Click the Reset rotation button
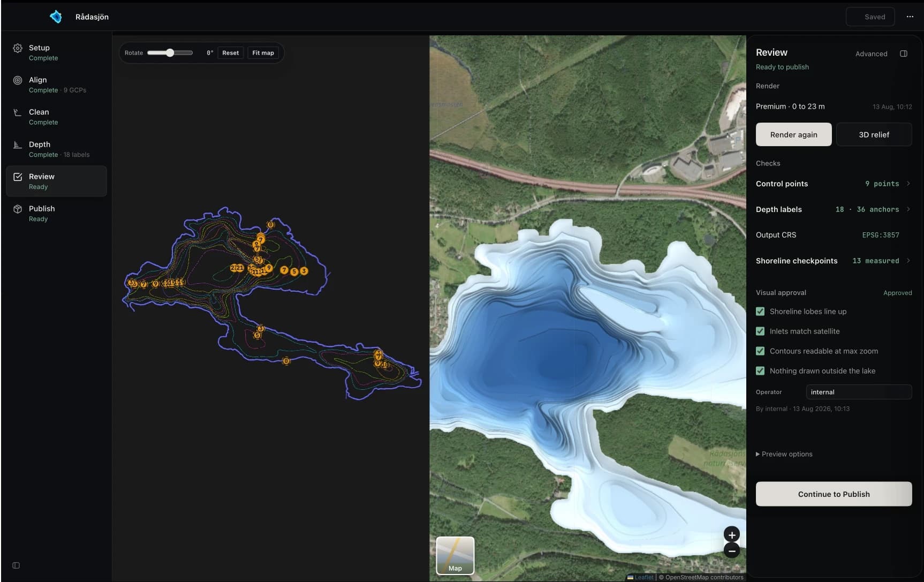 tap(231, 53)
